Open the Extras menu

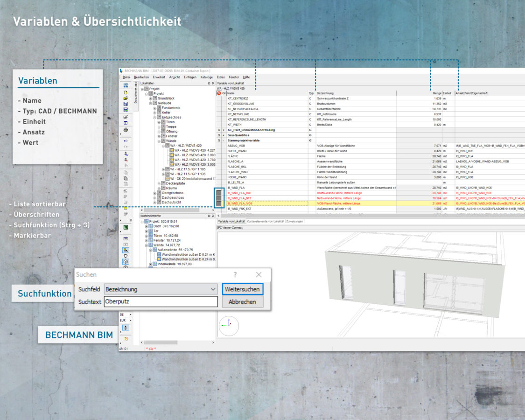click(221, 77)
